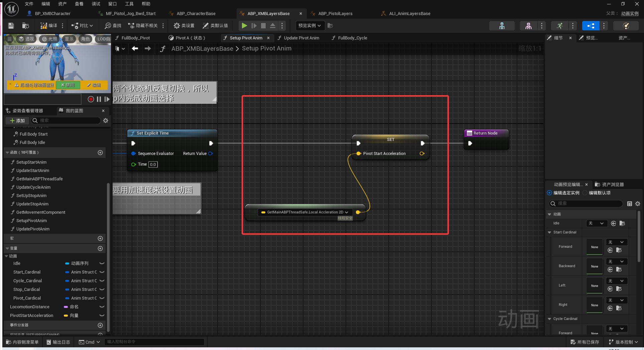
Task: Open the 对比 diff dropdown
Action: click(82, 26)
